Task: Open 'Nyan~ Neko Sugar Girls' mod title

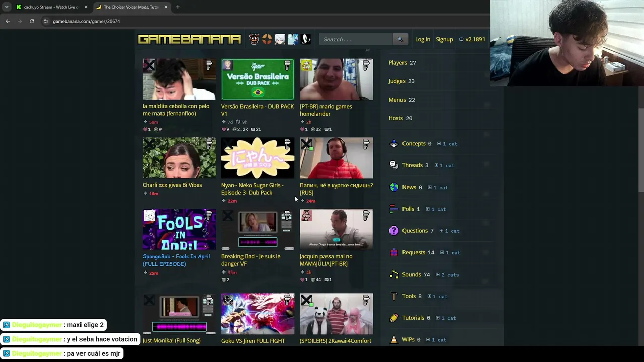Action: pyautogui.click(x=253, y=189)
